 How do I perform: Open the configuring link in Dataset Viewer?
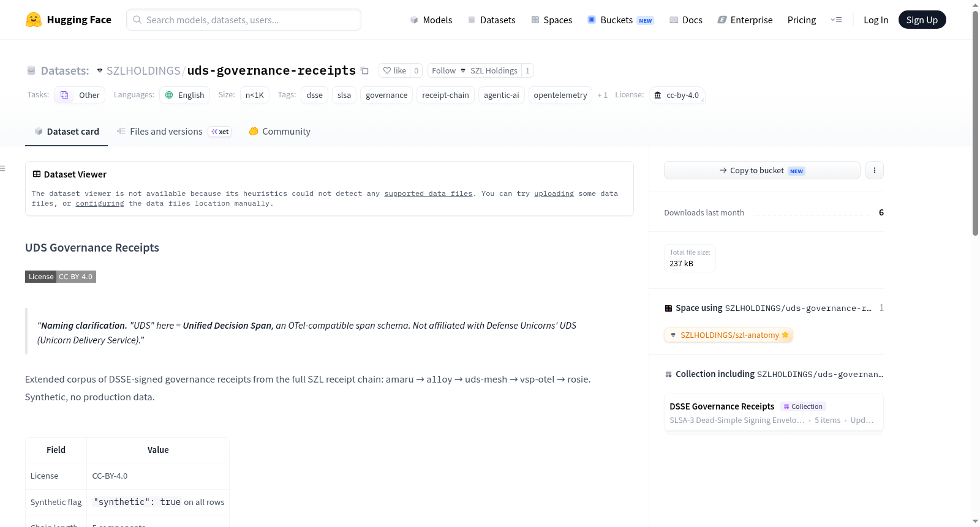100,203
